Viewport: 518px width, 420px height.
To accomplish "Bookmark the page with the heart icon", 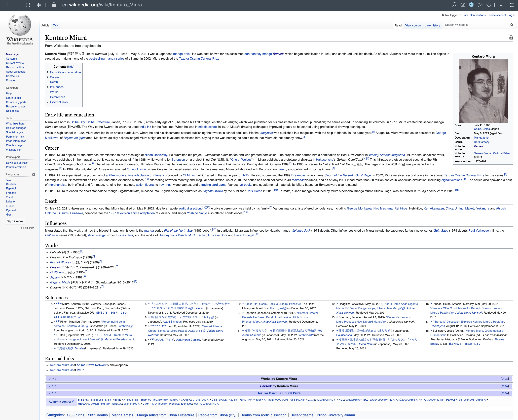I will [489, 5].
